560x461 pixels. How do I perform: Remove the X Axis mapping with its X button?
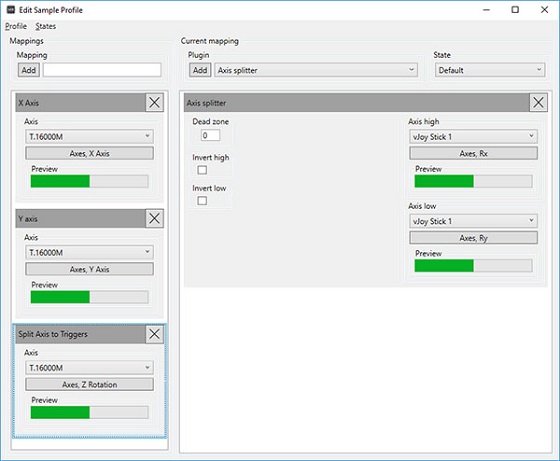click(x=154, y=103)
